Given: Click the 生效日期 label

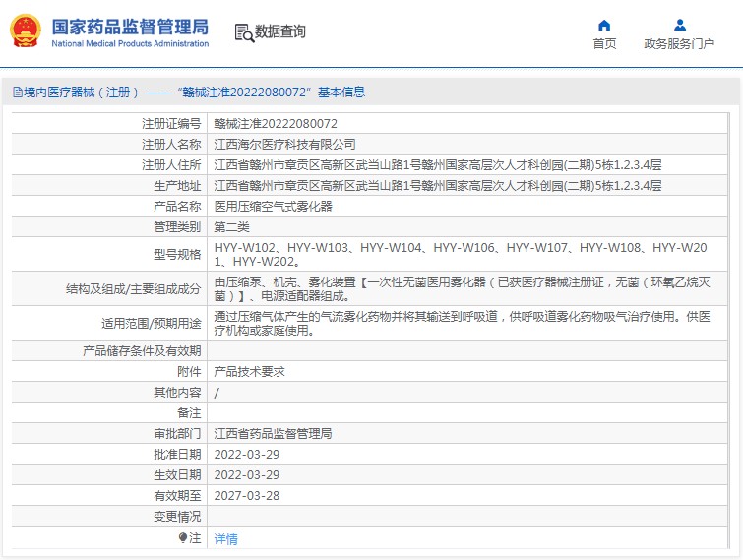Looking at the screenshot, I should point(177,474).
